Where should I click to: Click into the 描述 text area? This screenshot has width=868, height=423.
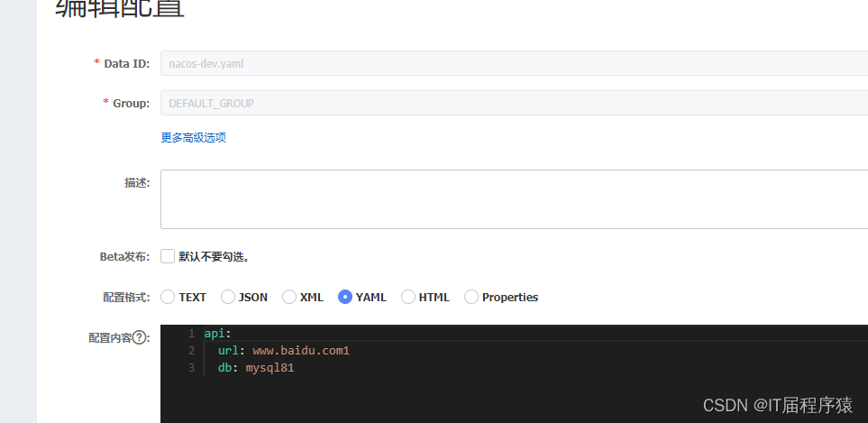[x=515, y=199]
